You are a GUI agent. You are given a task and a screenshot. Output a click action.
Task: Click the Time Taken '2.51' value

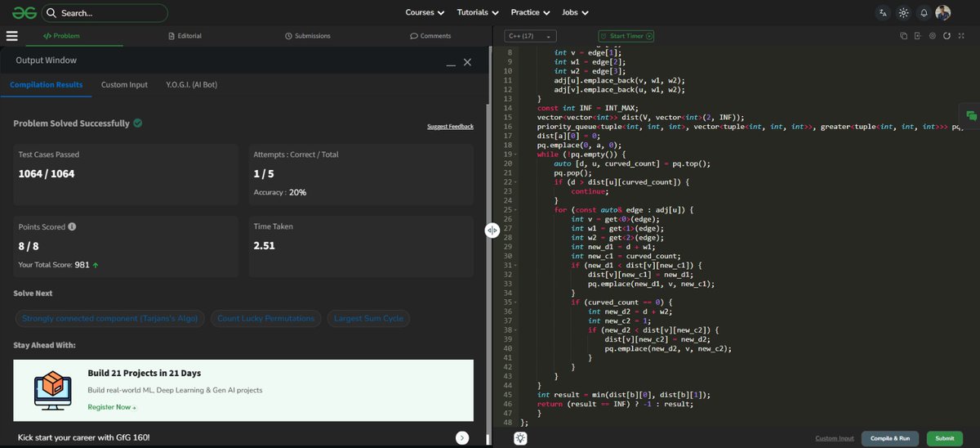[264, 245]
